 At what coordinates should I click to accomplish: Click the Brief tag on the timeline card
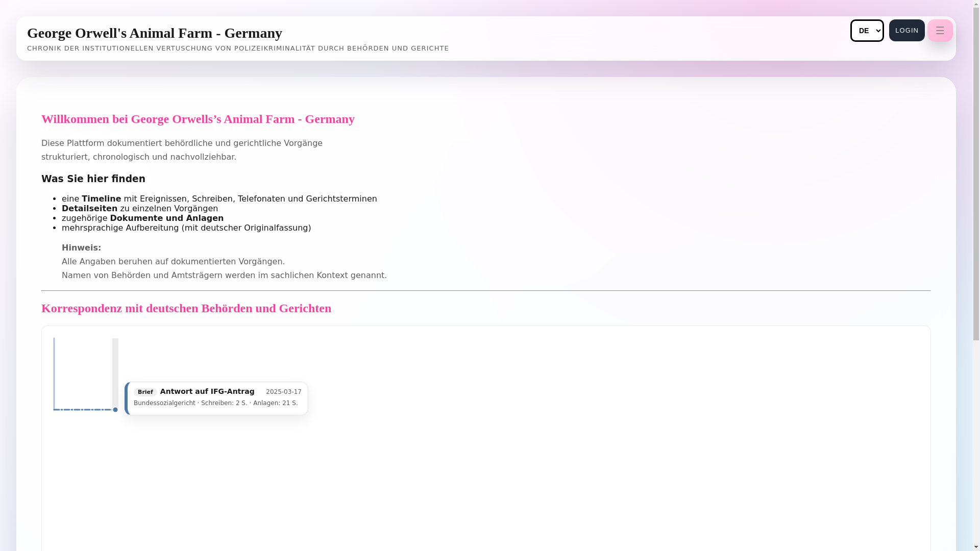(145, 392)
